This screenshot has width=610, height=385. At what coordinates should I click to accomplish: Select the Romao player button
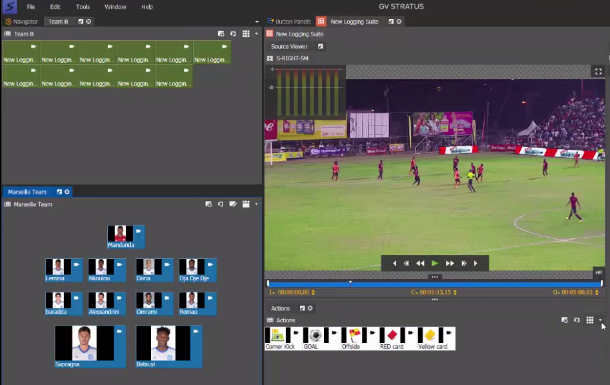[198, 304]
